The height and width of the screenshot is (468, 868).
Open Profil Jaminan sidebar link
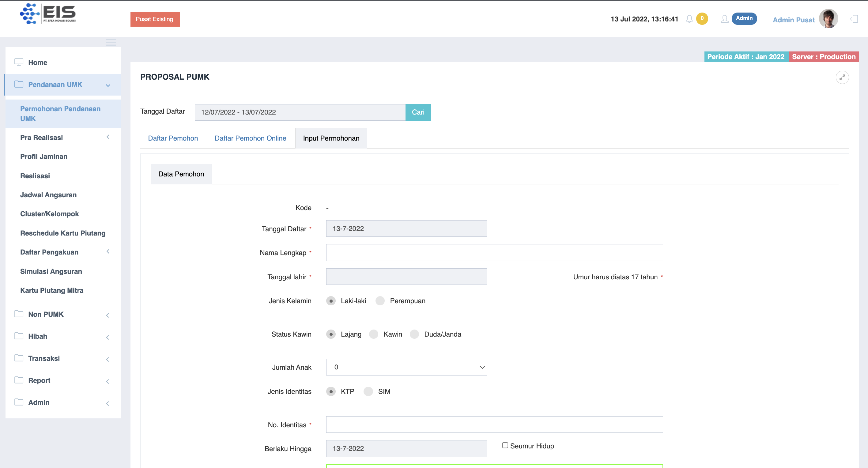pos(44,156)
